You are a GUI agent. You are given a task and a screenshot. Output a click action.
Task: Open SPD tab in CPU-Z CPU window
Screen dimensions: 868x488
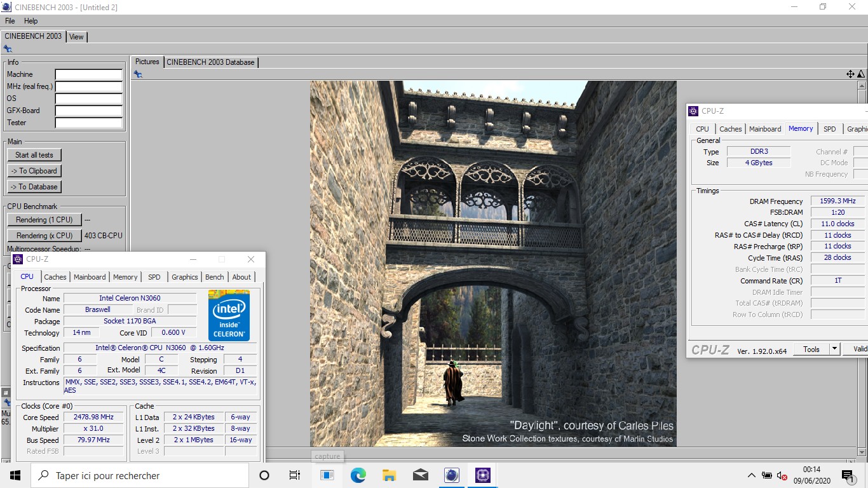154,277
